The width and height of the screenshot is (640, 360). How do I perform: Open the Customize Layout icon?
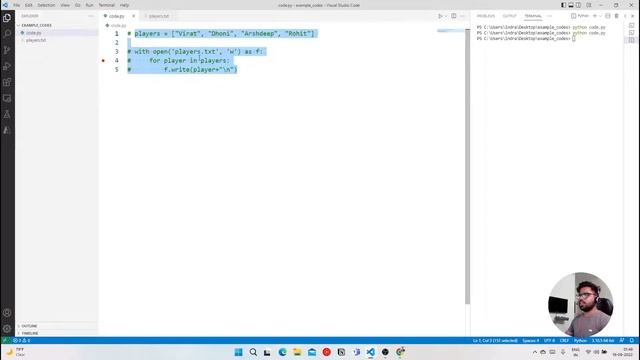point(589,5)
